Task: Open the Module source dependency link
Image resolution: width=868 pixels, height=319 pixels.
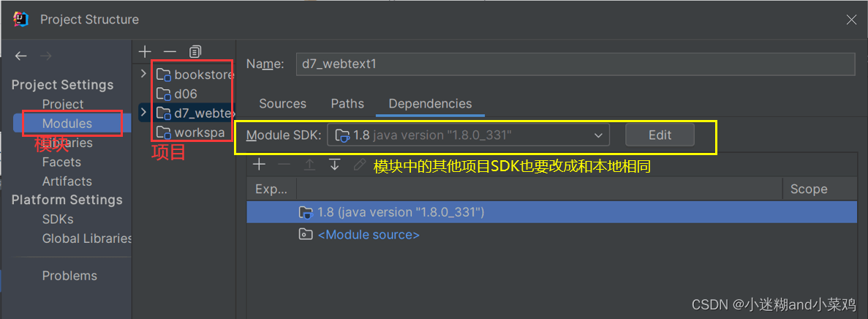Action: point(369,235)
